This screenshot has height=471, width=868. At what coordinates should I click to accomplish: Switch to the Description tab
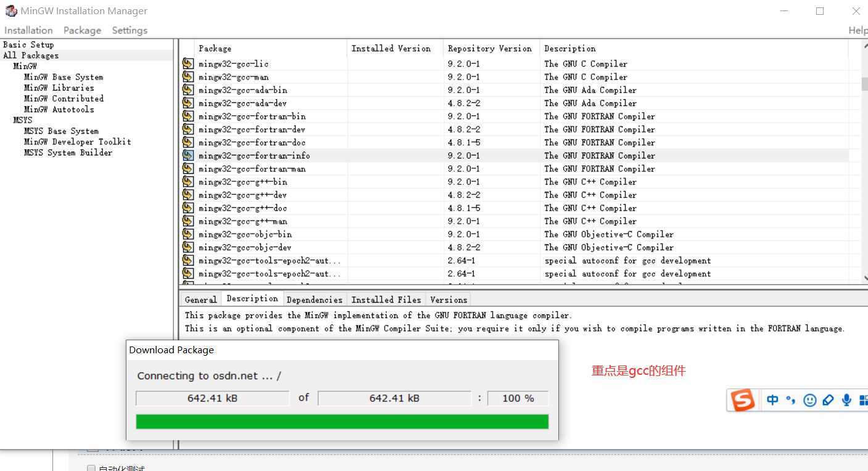click(x=252, y=298)
